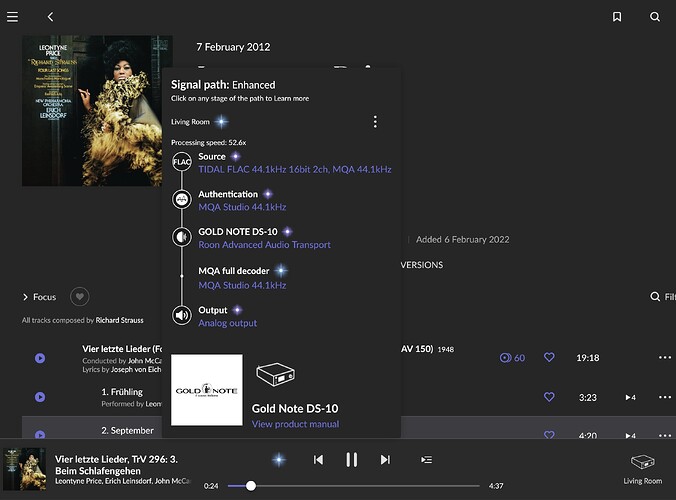Click the Output quality star indicator
676x500 pixels.
point(237,310)
